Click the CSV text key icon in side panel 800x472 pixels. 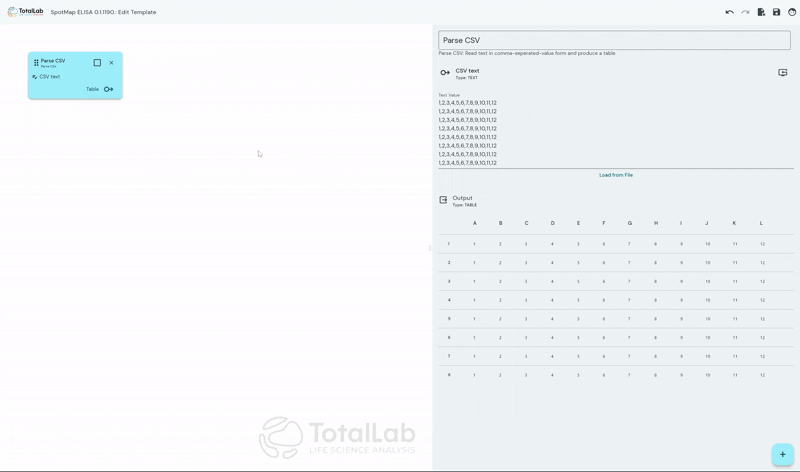pos(445,73)
